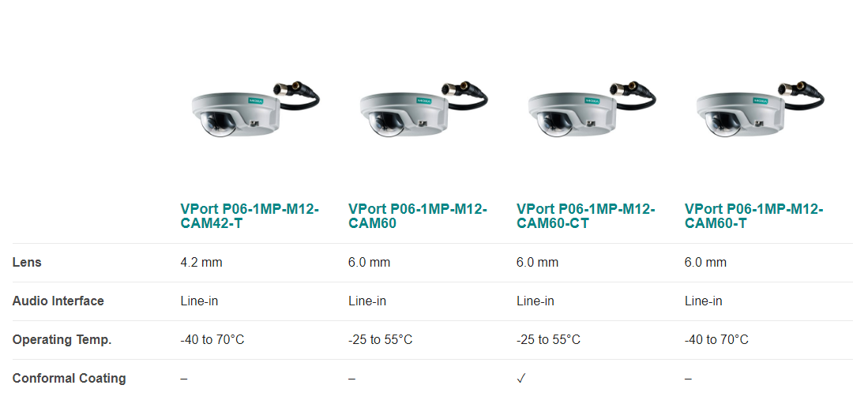Click the CAM60-T camera product image
Viewport: 868px width, 400px height.
tap(760, 108)
